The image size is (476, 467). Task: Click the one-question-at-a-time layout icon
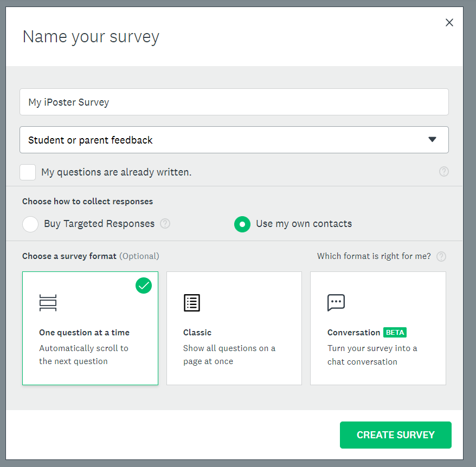[x=48, y=303]
